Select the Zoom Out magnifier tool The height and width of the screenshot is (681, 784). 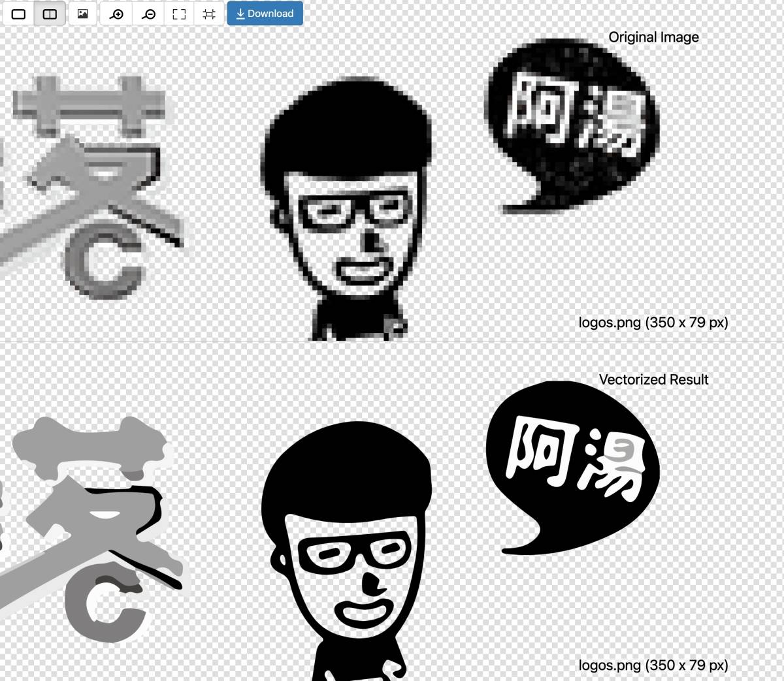148,13
